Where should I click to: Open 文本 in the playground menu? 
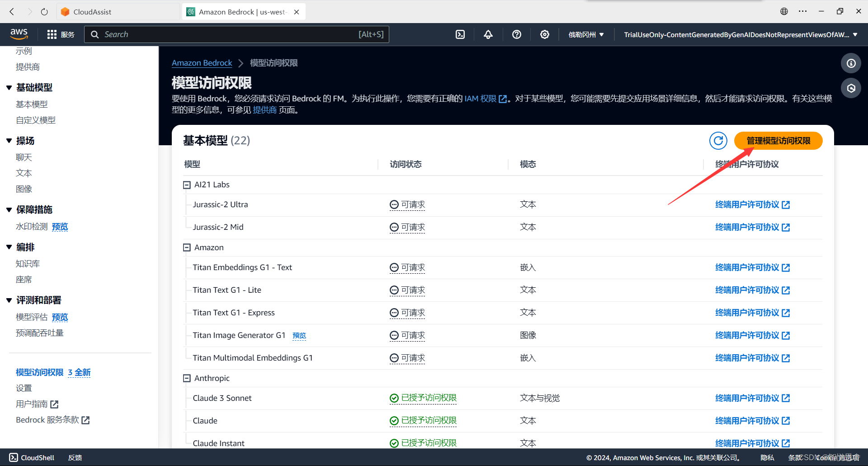pos(24,173)
